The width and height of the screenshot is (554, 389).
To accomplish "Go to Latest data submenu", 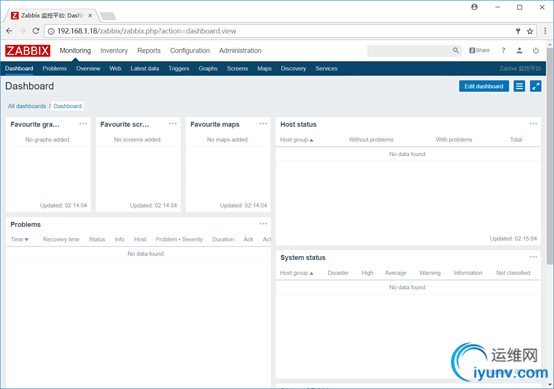I will 145,69.
